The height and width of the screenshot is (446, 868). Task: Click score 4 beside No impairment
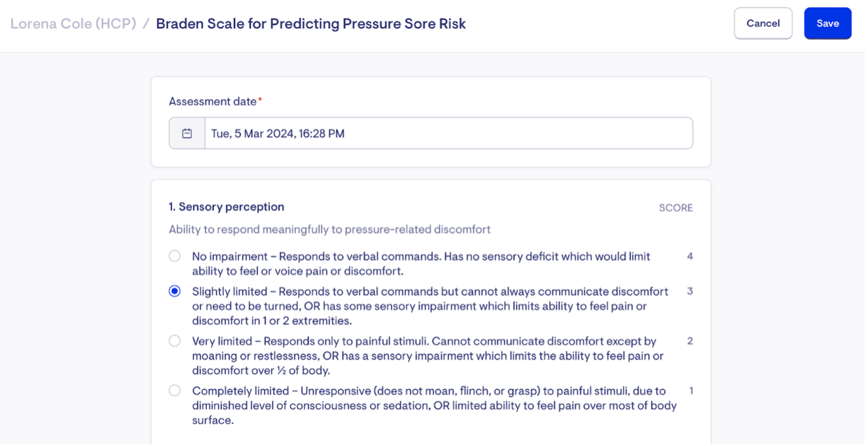point(690,256)
